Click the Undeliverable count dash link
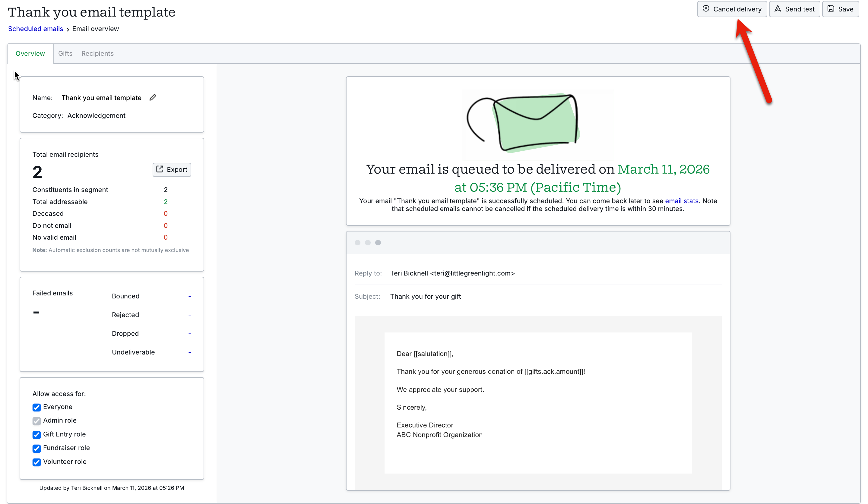Viewport: 868px width, 504px height. (189, 352)
